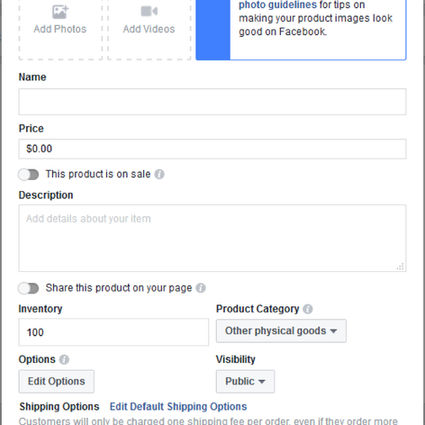The height and width of the screenshot is (425, 425).
Task: Click the Add Videos camera icon
Action: 149,11
